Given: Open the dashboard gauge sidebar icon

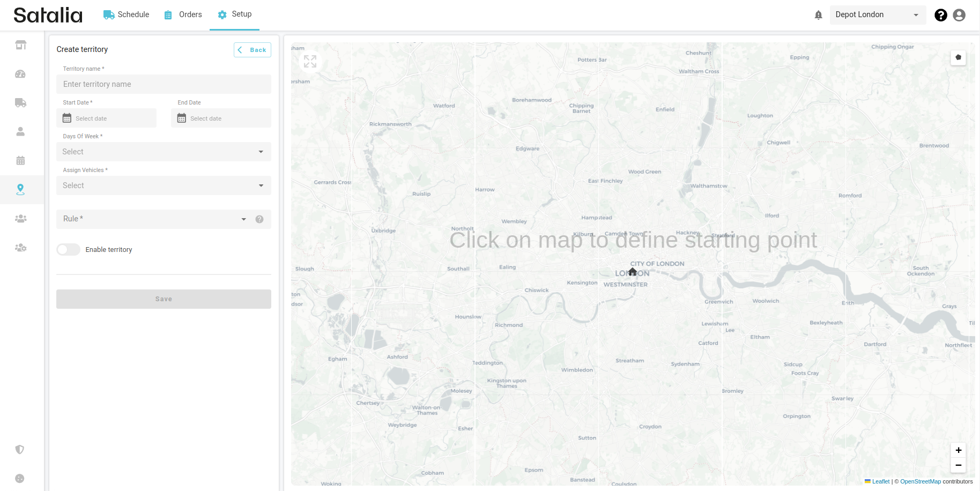Looking at the screenshot, I should [x=20, y=74].
